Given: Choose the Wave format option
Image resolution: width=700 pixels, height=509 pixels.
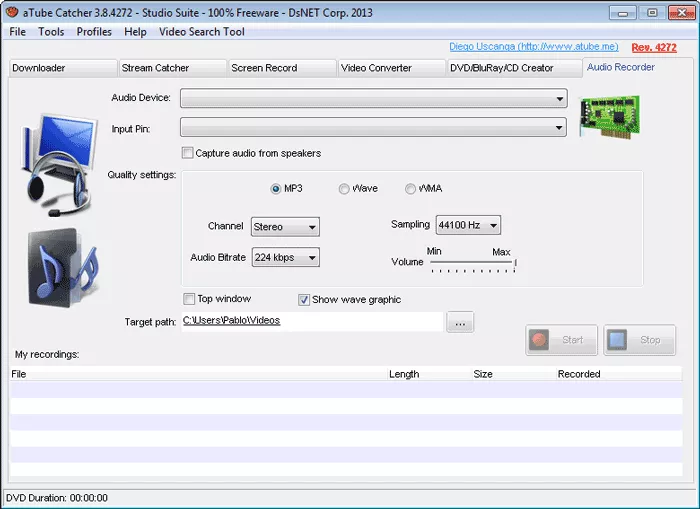Looking at the screenshot, I should click(344, 189).
